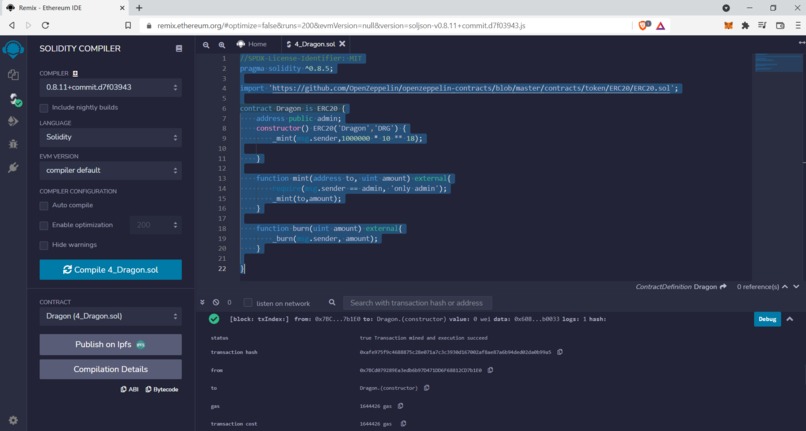Toggle Include nightly builds checkbox
This screenshot has width=806, height=431.
pyautogui.click(x=44, y=107)
